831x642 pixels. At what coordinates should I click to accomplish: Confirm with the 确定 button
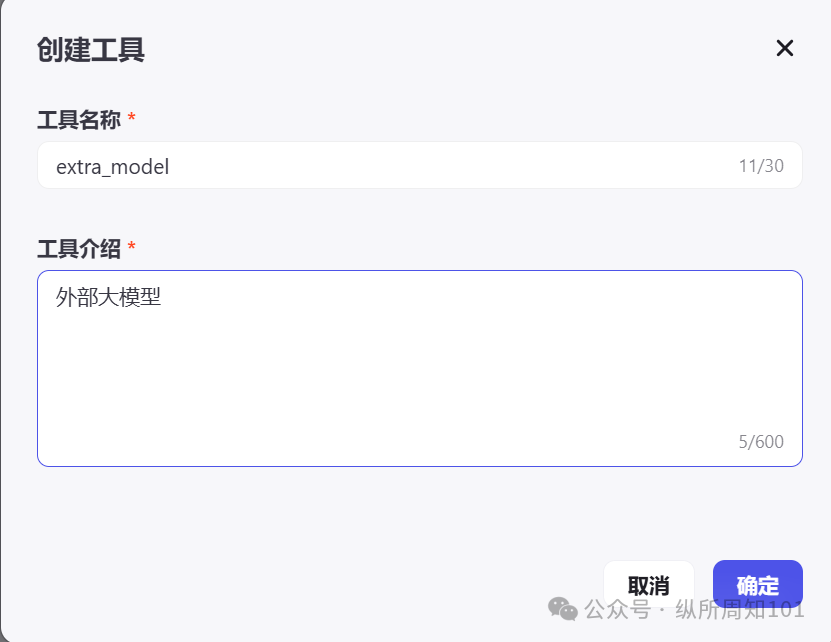point(757,585)
